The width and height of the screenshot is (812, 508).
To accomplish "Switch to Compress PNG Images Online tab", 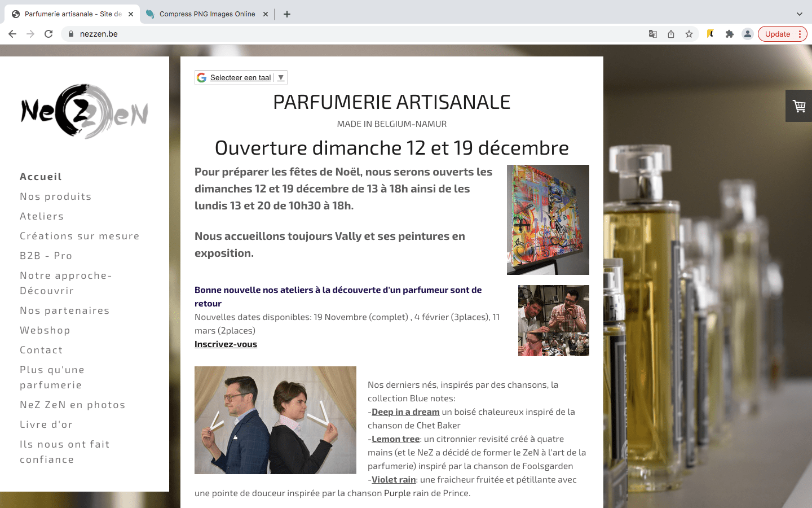I will click(x=206, y=14).
